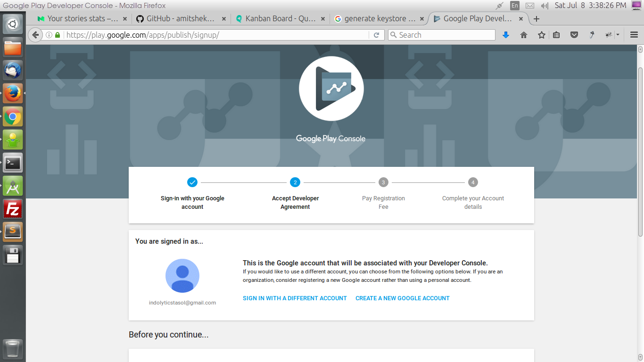Click the vertical page scrollbar thumb

[640, 152]
